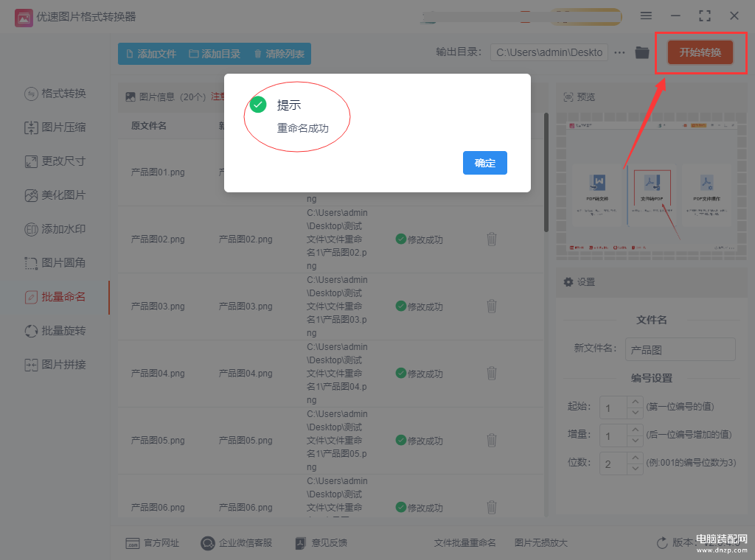
Task: Click the 修改成功 status for 产品图05.png
Action: coord(420,441)
